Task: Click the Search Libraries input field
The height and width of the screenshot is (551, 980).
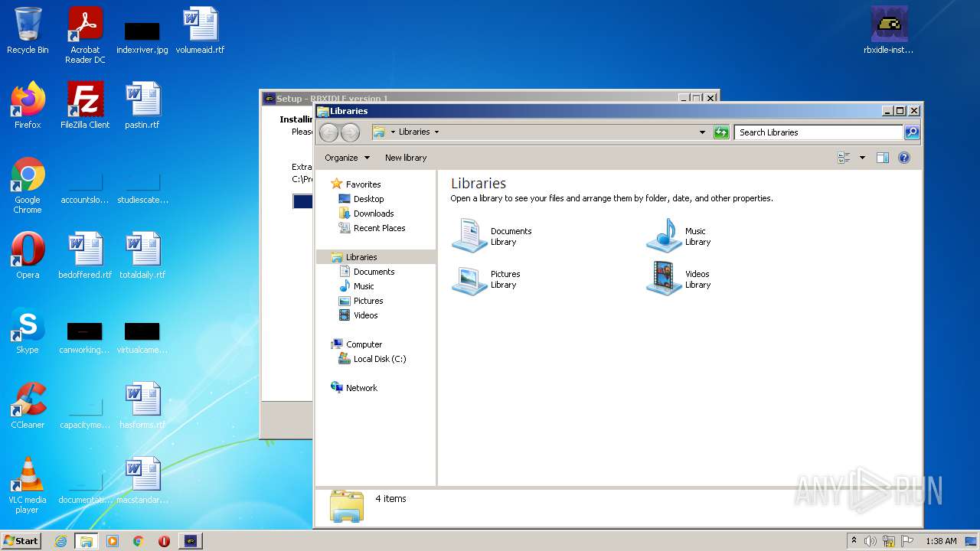Action: 818,132
